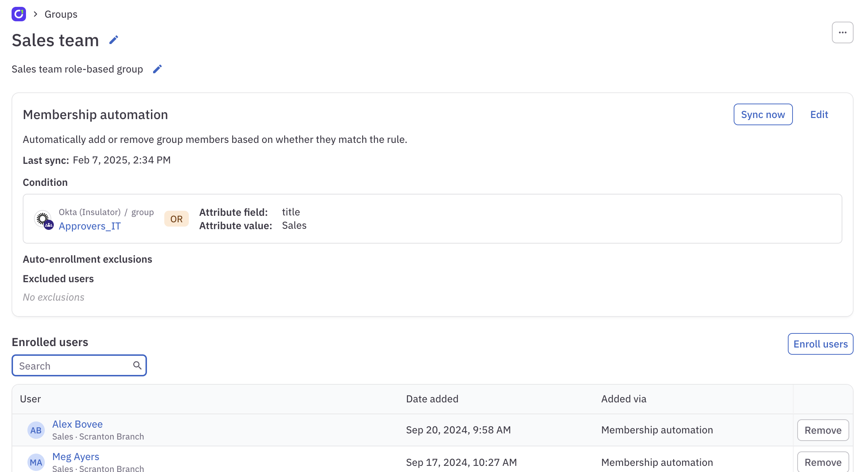Click the Date added column header
Screen dimensions: 868x472
(x=432, y=399)
